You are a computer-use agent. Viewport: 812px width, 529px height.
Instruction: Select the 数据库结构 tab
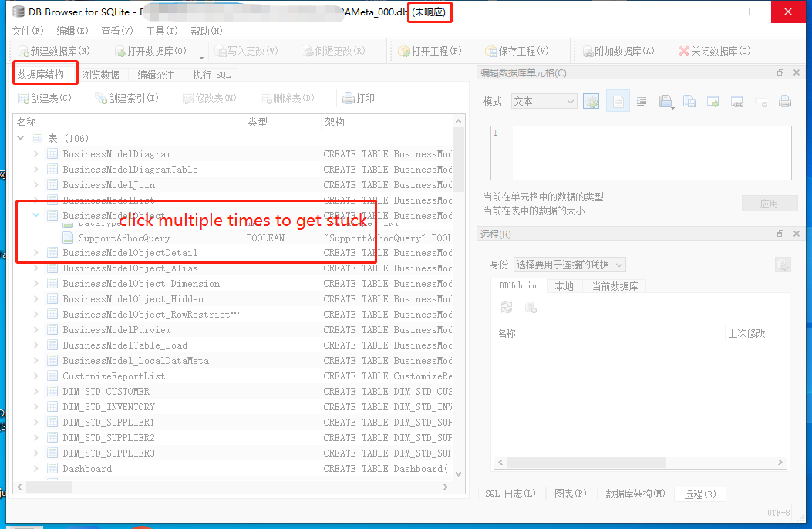coord(41,75)
